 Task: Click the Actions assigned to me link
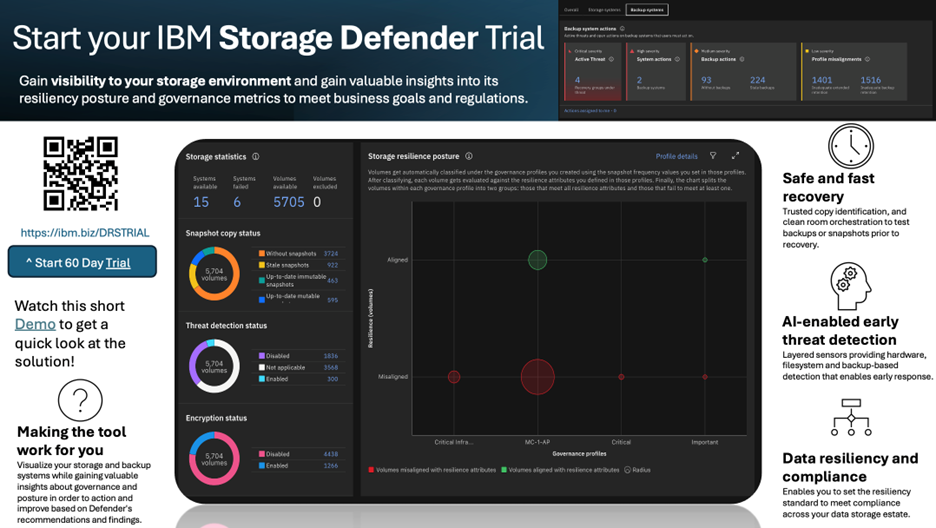[590, 110]
